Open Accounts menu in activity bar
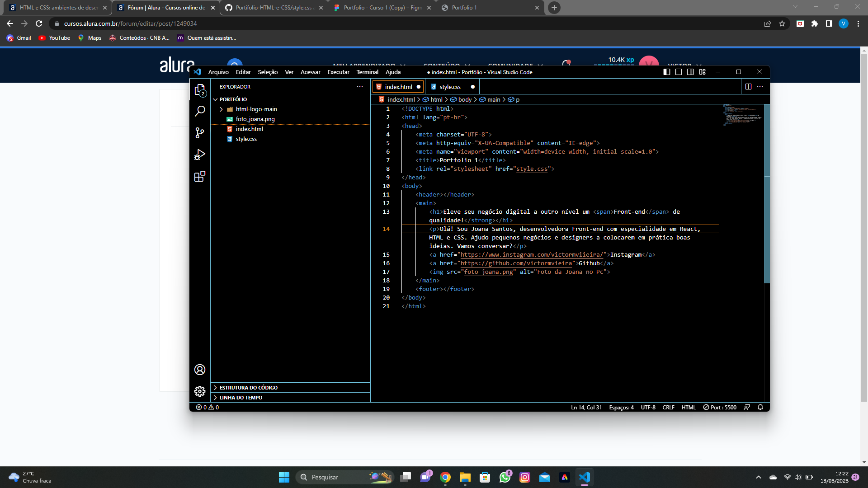 coord(200,370)
